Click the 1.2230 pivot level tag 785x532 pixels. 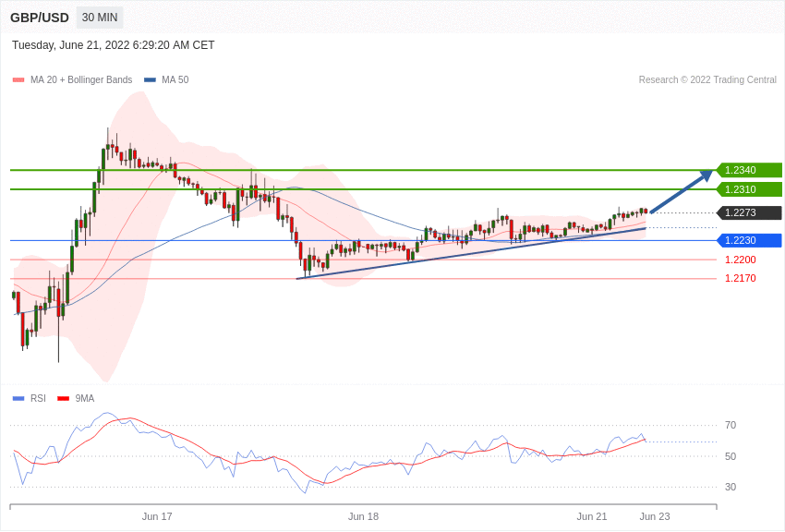(x=749, y=240)
